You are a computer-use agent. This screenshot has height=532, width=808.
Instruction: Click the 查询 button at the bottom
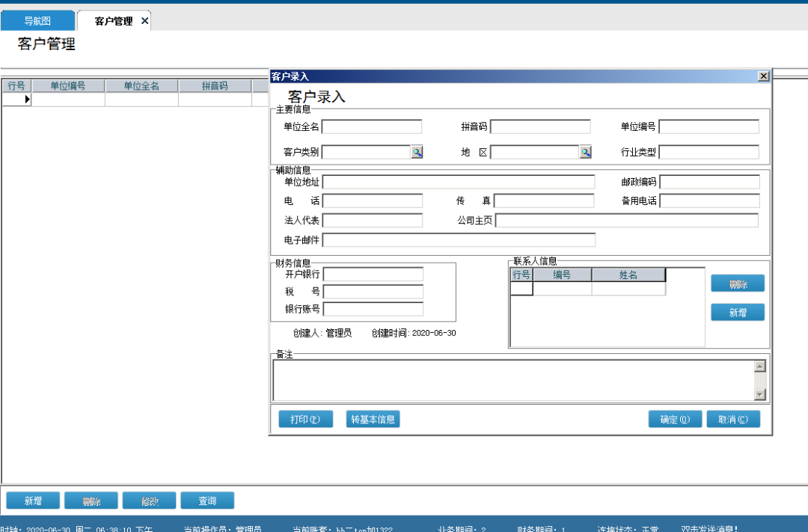pyautogui.click(x=208, y=501)
